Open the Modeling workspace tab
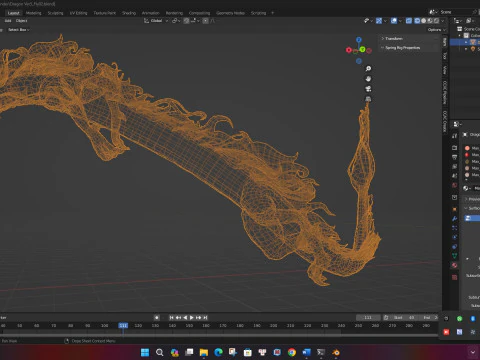Image resolution: width=480 pixels, height=360 pixels. pyautogui.click(x=33, y=13)
